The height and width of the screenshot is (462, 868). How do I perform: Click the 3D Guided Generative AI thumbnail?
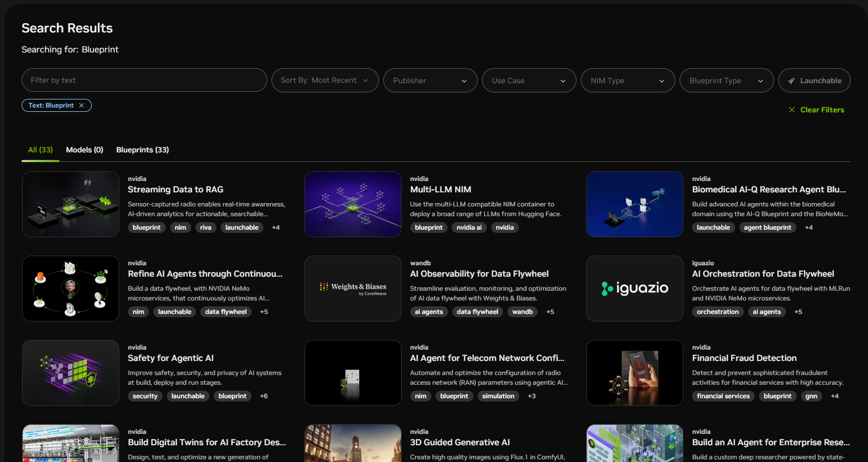tap(353, 443)
